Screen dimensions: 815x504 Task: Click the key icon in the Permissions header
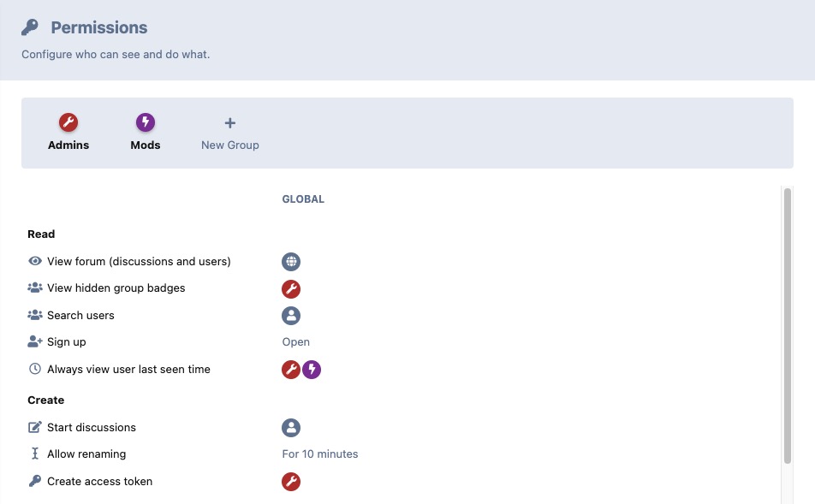[32, 27]
